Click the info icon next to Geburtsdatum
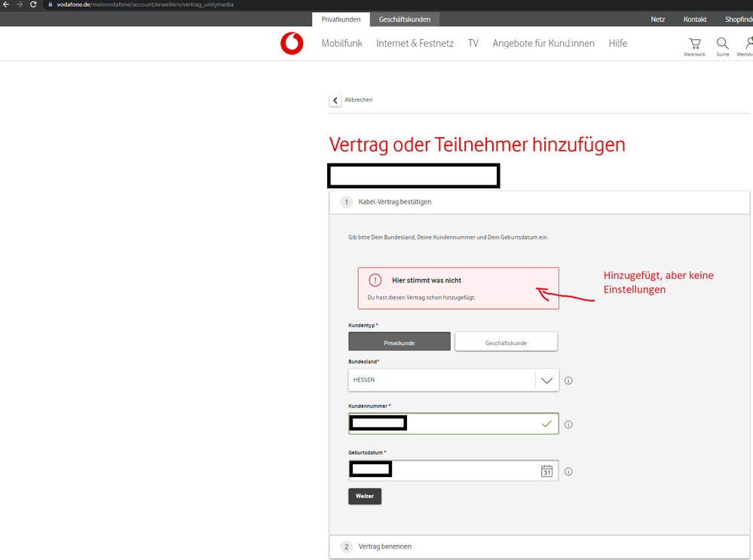Image resolution: width=753 pixels, height=560 pixels. (x=568, y=471)
